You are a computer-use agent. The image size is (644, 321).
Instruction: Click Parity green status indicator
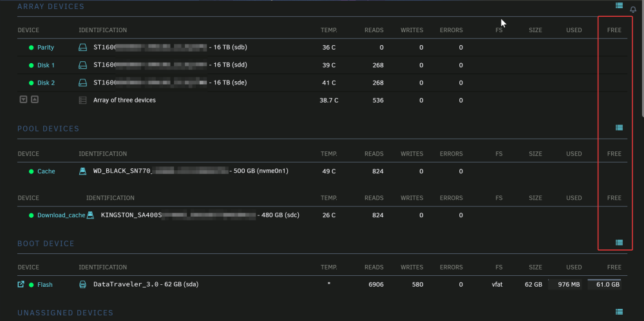tap(31, 48)
